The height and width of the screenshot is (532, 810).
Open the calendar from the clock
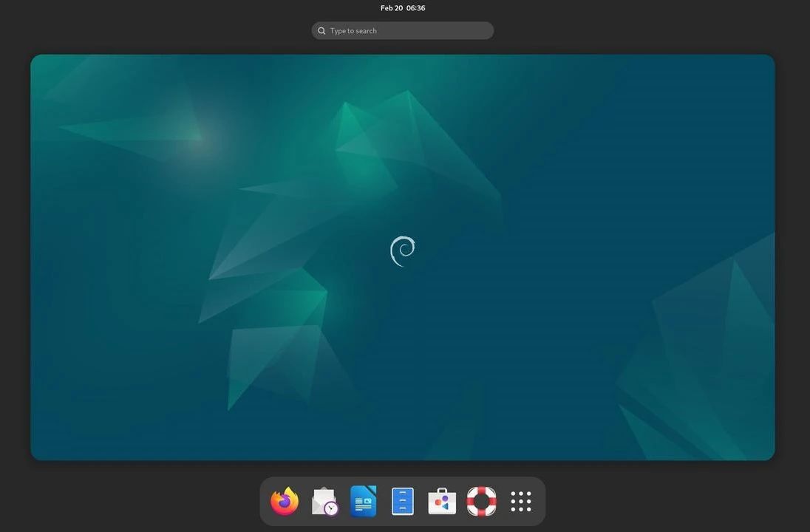[403, 8]
